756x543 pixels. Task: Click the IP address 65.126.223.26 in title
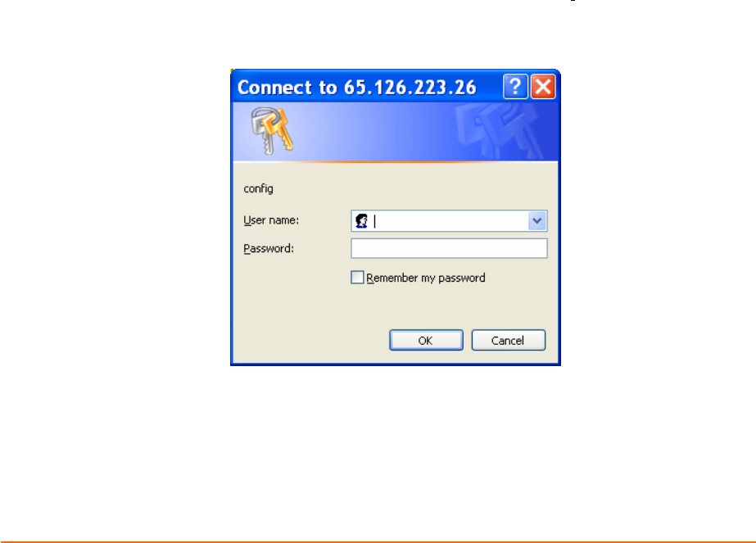tap(410, 88)
